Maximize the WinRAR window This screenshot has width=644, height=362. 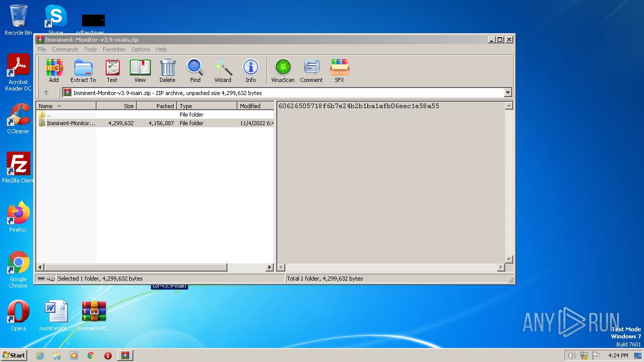[x=500, y=40]
